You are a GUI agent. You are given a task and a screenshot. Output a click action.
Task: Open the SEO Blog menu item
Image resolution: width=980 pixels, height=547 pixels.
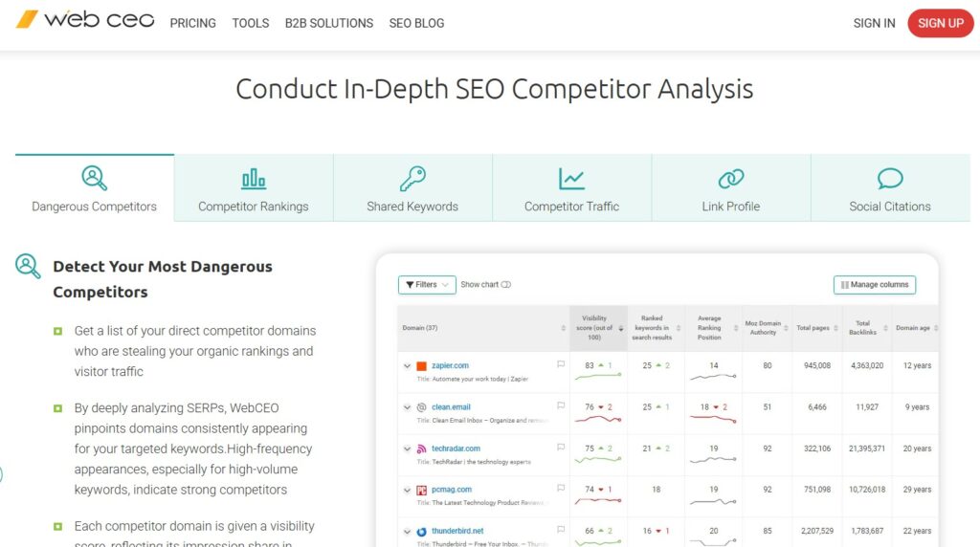(416, 23)
